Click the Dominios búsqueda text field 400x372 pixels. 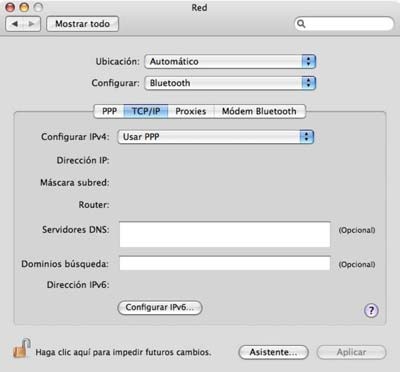point(225,263)
